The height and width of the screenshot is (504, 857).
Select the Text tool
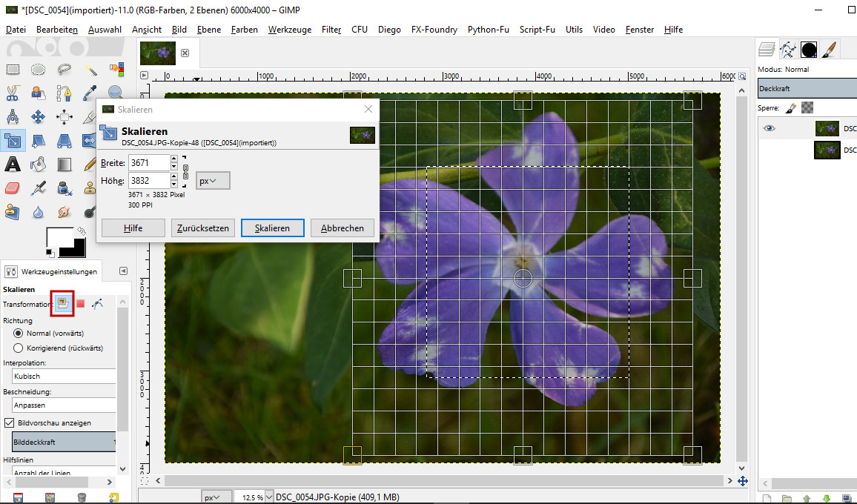pyautogui.click(x=13, y=164)
